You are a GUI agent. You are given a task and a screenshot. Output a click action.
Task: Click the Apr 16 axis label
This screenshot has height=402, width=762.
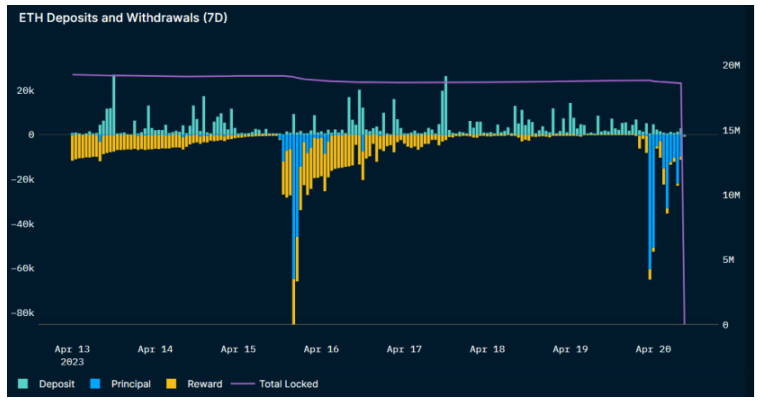[x=321, y=349]
